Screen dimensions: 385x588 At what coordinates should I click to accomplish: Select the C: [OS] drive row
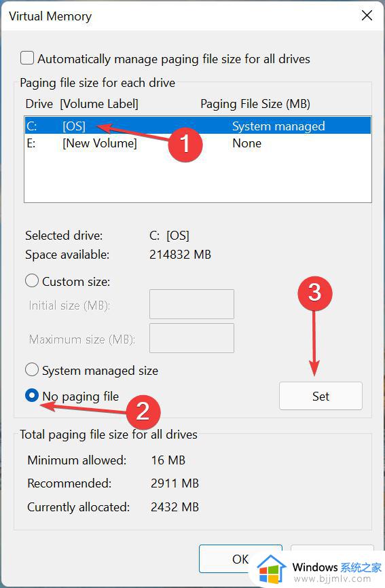tap(198, 126)
